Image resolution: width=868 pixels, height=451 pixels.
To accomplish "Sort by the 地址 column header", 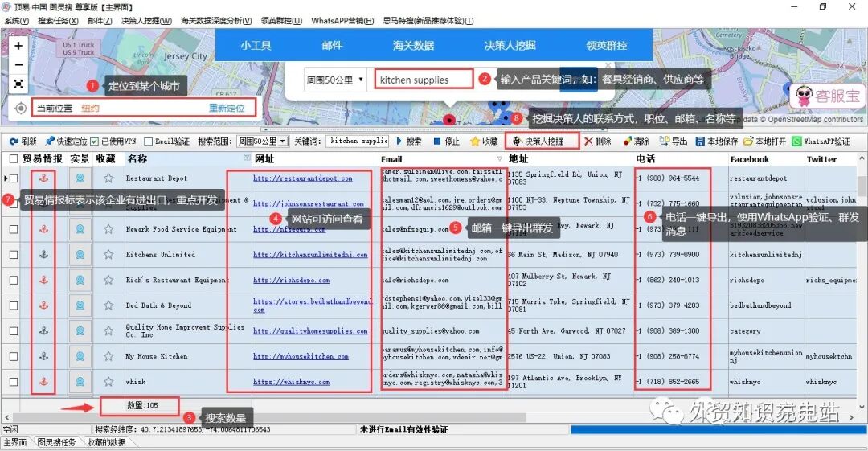I will click(x=569, y=159).
